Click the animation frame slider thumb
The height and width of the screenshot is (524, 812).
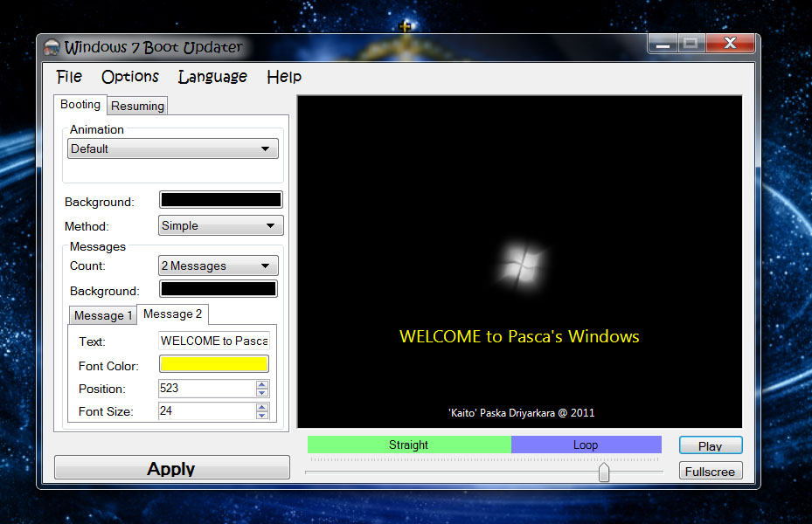[x=604, y=472]
